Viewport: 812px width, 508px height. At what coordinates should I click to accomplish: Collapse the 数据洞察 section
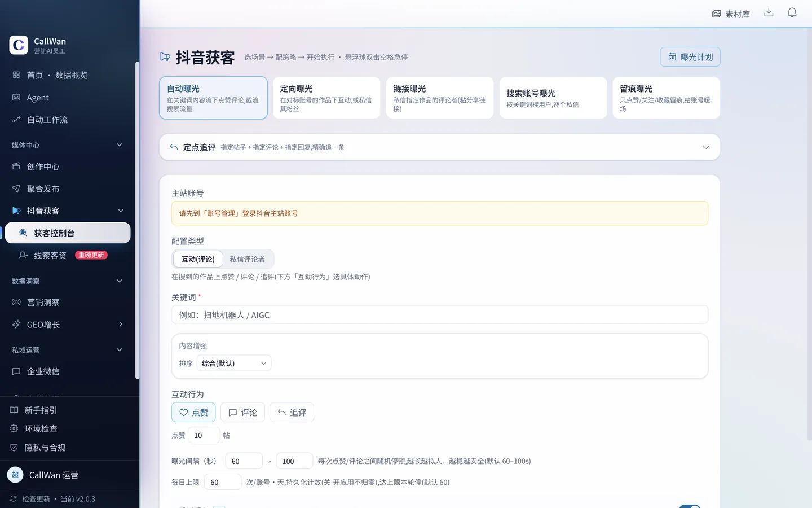120,281
